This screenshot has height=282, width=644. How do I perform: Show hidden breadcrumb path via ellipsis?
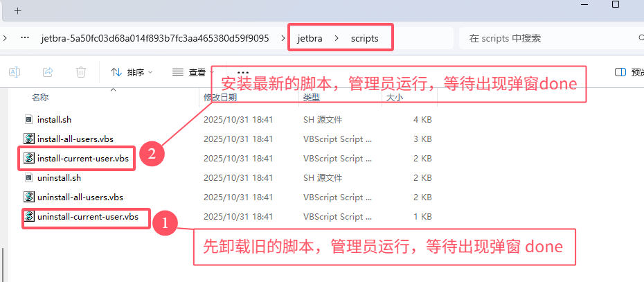point(25,38)
